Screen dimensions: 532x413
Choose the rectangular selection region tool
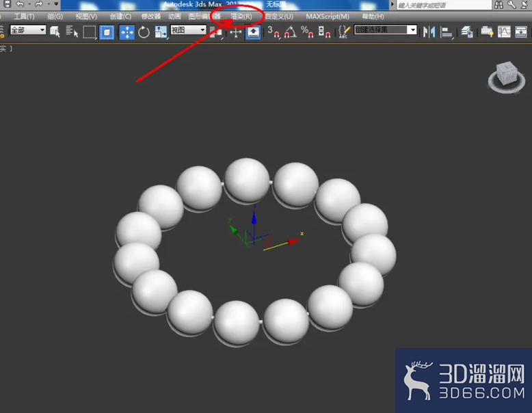click(90, 32)
